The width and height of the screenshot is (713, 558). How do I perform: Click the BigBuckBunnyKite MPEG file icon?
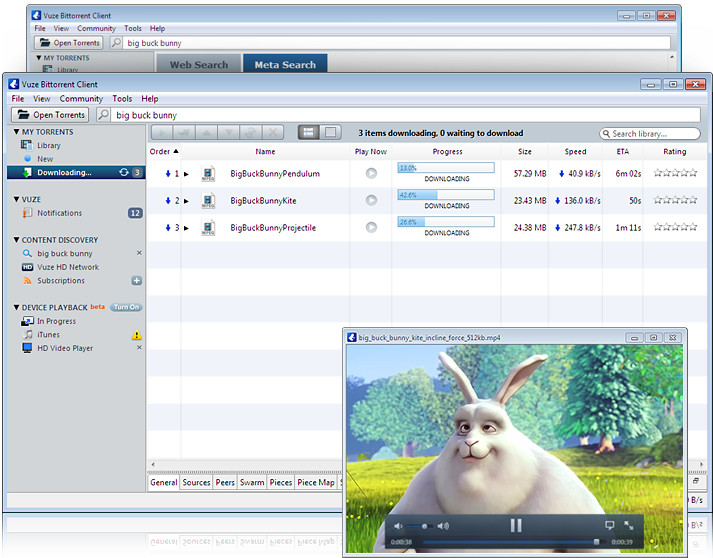pyautogui.click(x=208, y=201)
